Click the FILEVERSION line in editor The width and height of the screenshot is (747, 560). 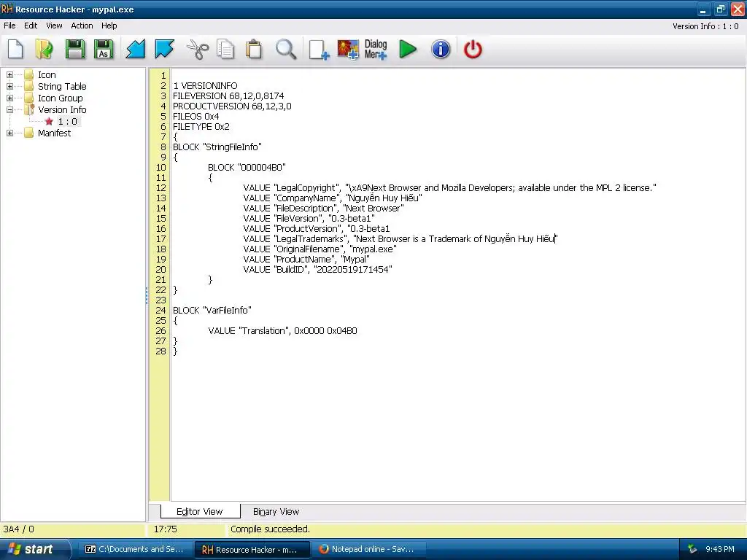(x=228, y=96)
